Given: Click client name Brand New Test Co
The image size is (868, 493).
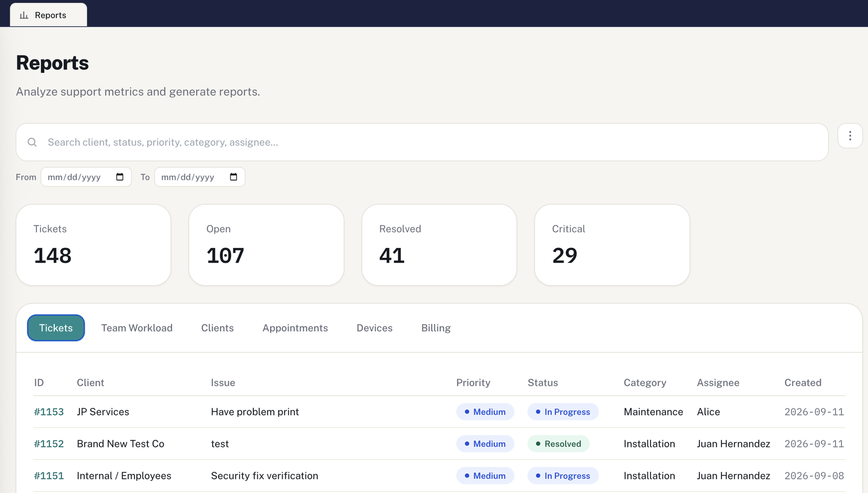Looking at the screenshot, I should [120, 444].
